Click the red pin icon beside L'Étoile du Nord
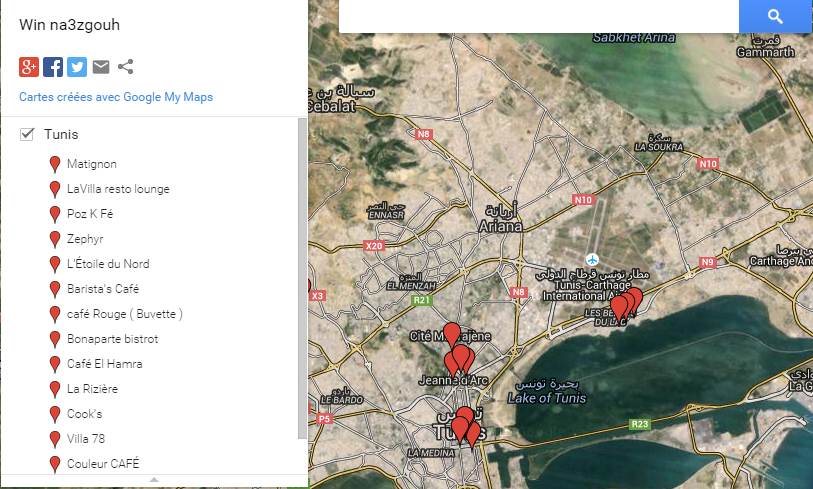This screenshot has width=813, height=489. coord(55,264)
